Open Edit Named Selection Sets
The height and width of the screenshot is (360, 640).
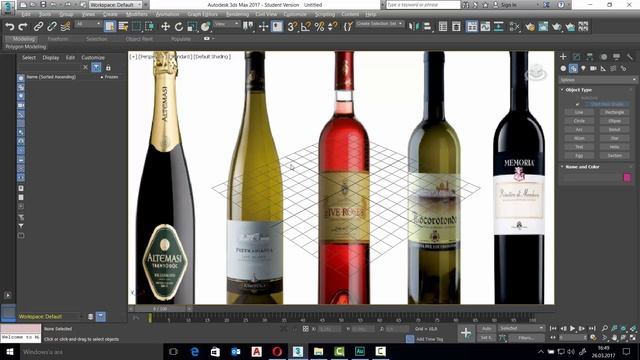click(348, 27)
